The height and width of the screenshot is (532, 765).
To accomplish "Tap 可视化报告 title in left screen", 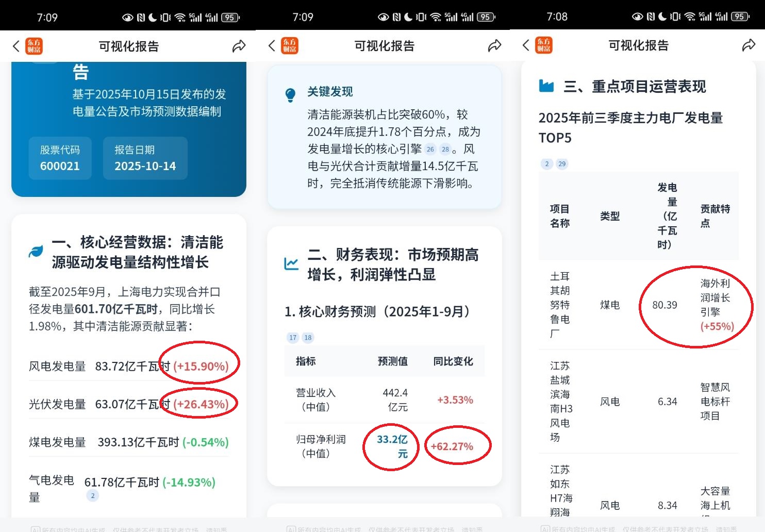I will tap(129, 46).
